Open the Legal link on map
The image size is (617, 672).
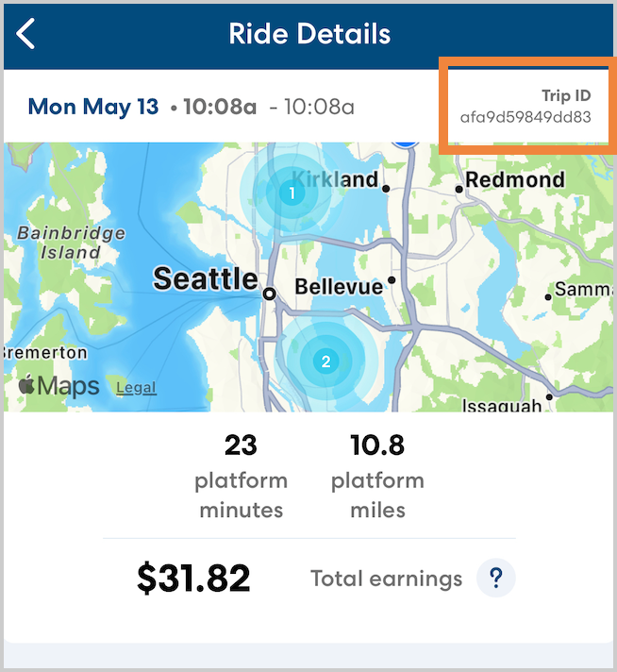136,388
